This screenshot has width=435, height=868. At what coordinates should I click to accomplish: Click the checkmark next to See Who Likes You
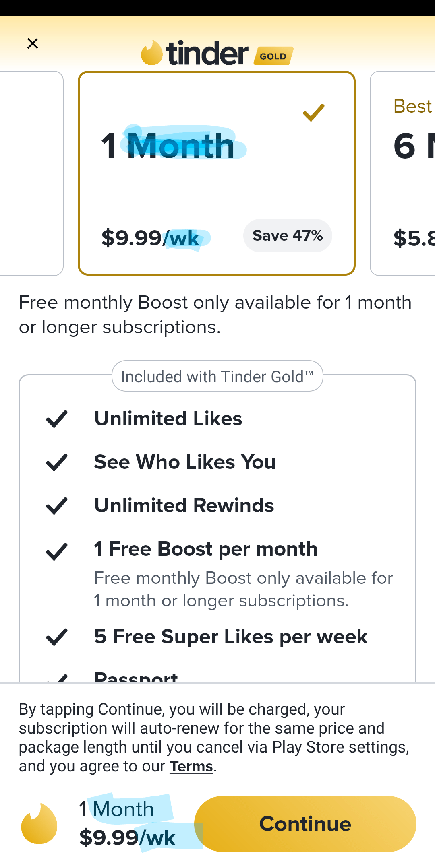[x=57, y=463]
